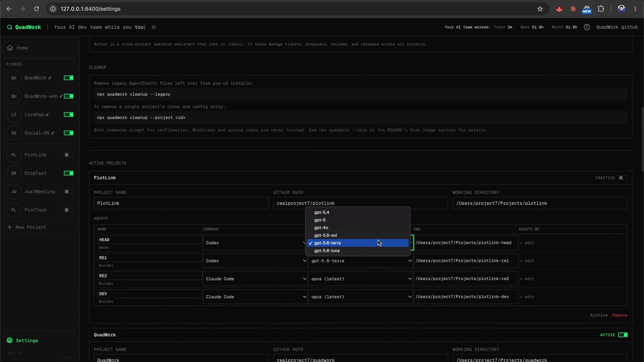The width and height of the screenshot is (644, 362).
Task: Click the plus icon for New Project
Action: coord(10,227)
